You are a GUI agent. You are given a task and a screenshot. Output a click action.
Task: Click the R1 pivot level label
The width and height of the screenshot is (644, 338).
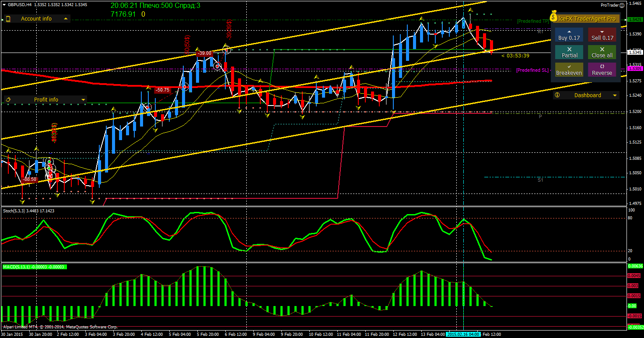(x=540, y=32)
